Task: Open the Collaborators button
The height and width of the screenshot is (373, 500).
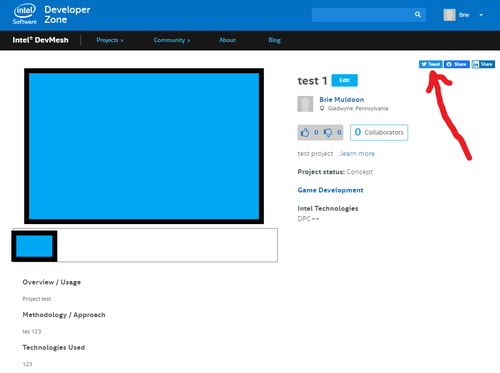Action: click(379, 132)
